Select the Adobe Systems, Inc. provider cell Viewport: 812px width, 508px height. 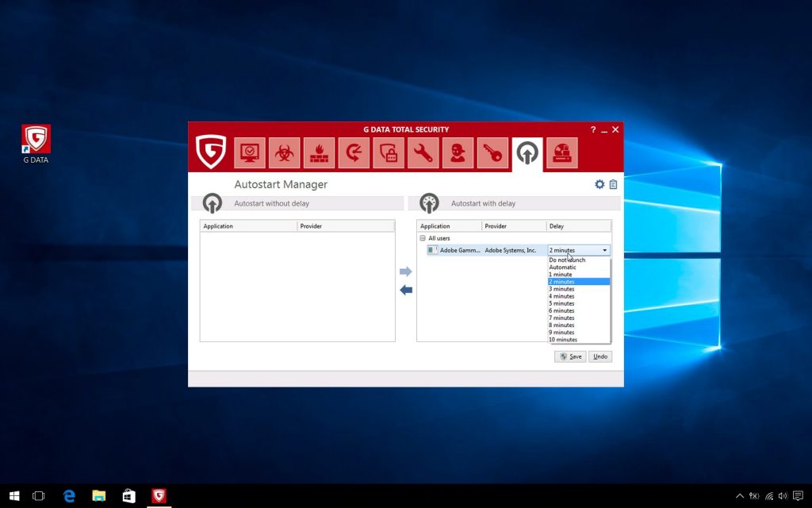point(511,250)
